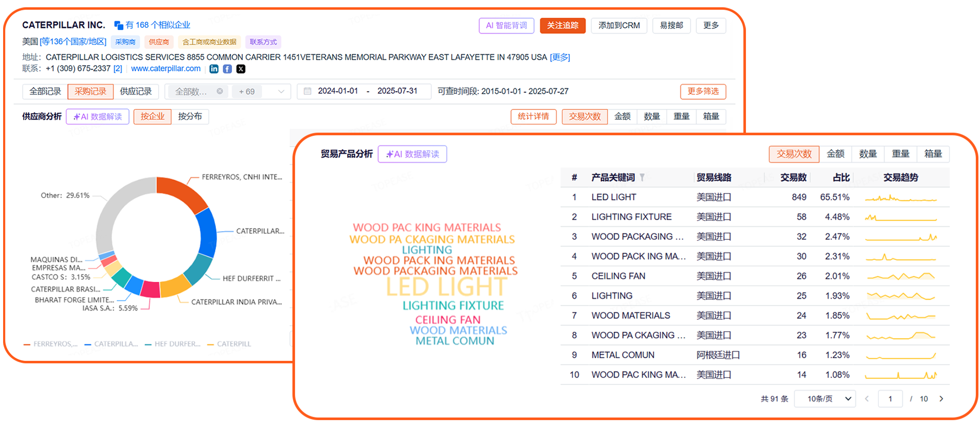980x432 pixels.
Task: Click the page number input box
Action: click(x=890, y=398)
